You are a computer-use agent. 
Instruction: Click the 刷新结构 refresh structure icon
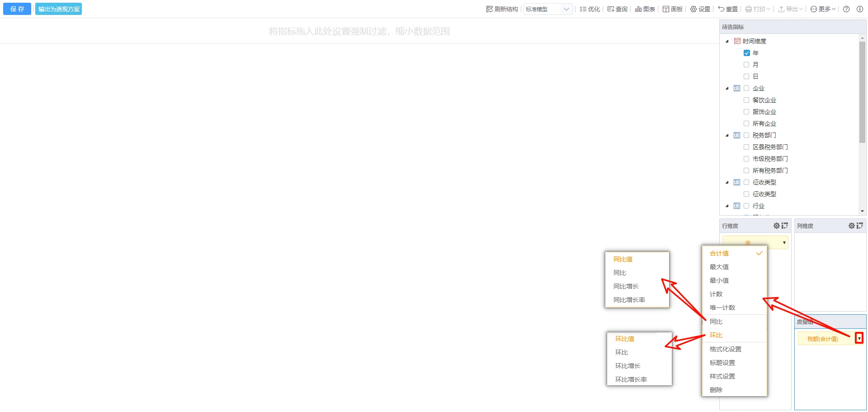pyautogui.click(x=489, y=9)
